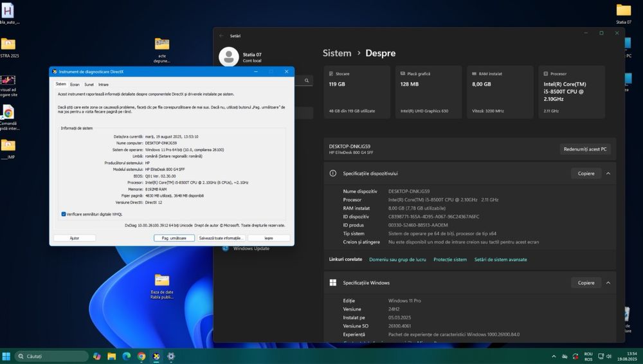Open File Explorer from the taskbar
This screenshot has height=364, width=643.
[112, 356]
